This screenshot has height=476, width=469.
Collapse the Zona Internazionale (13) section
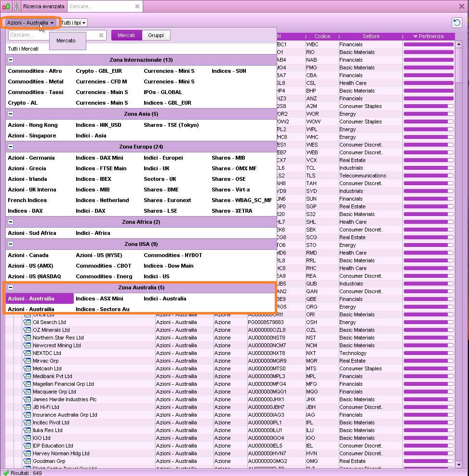tap(11, 60)
